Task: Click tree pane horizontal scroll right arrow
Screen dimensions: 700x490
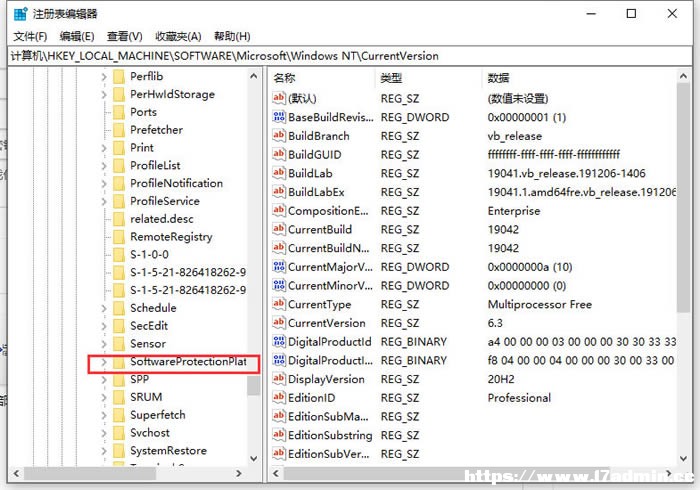Action: (239, 473)
